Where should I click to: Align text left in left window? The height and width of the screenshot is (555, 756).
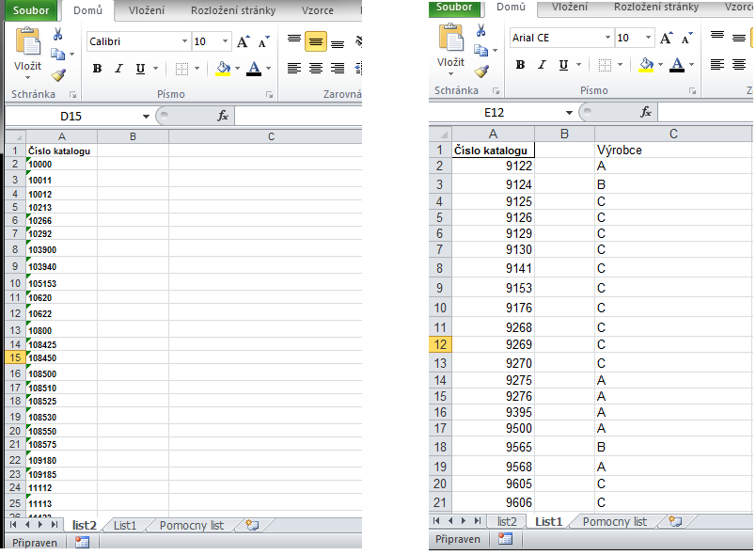click(294, 69)
